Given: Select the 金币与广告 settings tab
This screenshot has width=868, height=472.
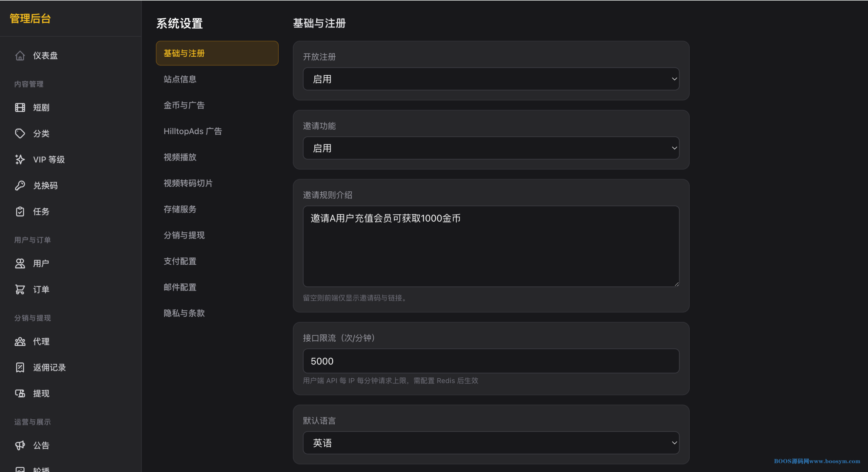Looking at the screenshot, I should (x=184, y=105).
